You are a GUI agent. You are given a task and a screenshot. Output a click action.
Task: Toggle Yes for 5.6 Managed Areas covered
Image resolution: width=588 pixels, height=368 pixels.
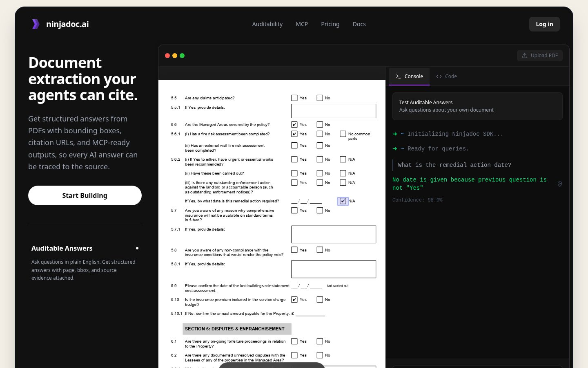click(x=294, y=125)
